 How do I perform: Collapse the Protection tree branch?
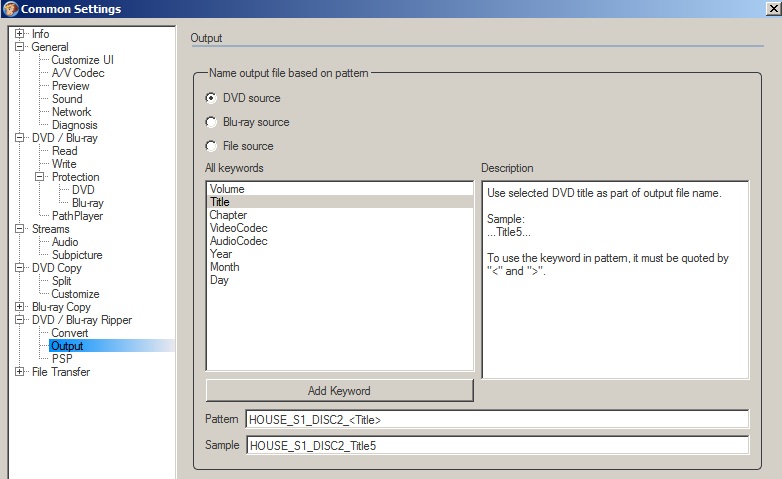click(x=41, y=177)
